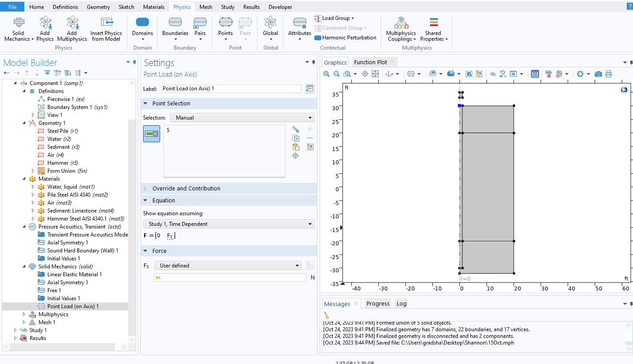The height and width of the screenshot is (364, 633).
Task: Open the Fz User defined dropdown
Action: (x=227, y=266)
